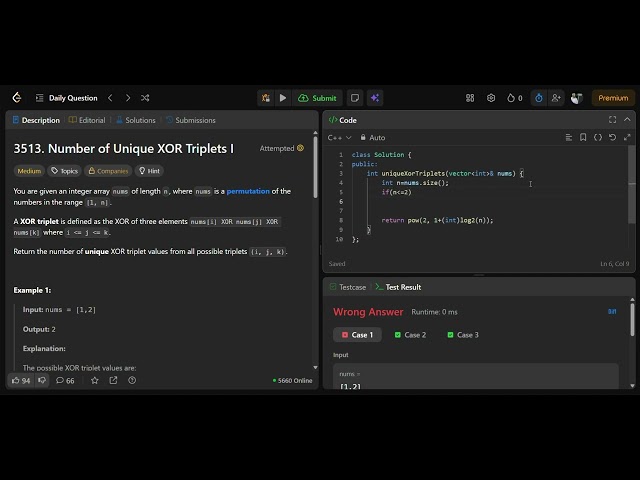Screen dimensions: 640x480
Task: Click the code editor scrollbar
Action: pyautogui.click(x=631, y=185)
